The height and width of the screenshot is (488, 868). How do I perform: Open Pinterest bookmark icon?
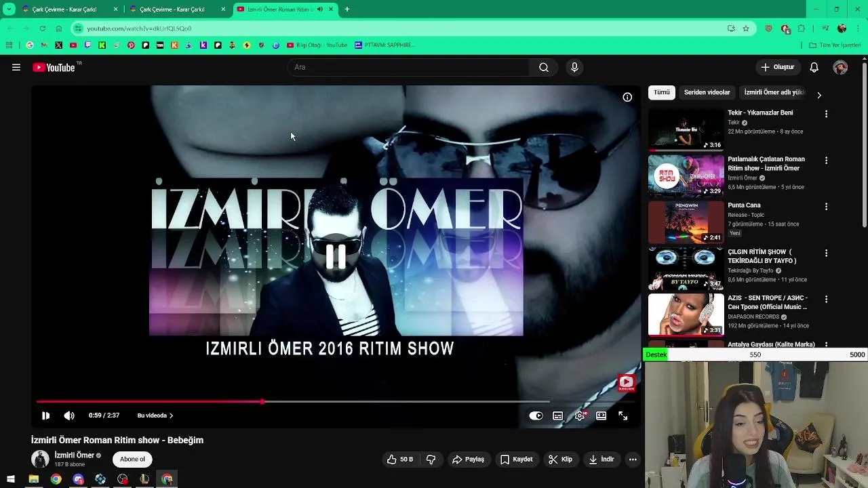131,45
